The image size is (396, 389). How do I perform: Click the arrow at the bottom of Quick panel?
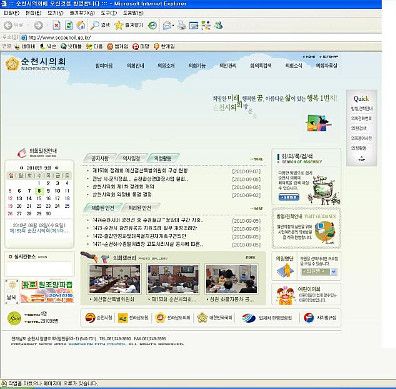[361, 159]
